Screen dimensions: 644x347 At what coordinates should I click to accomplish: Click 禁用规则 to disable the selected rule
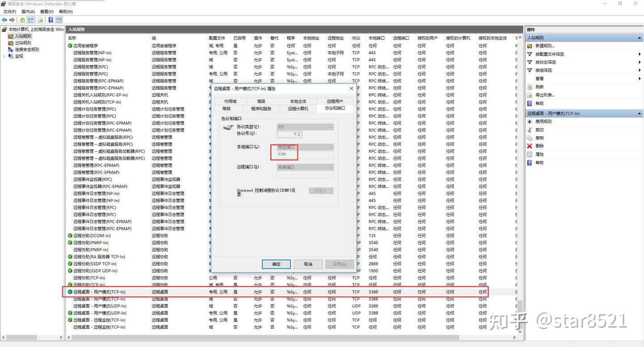543,121
